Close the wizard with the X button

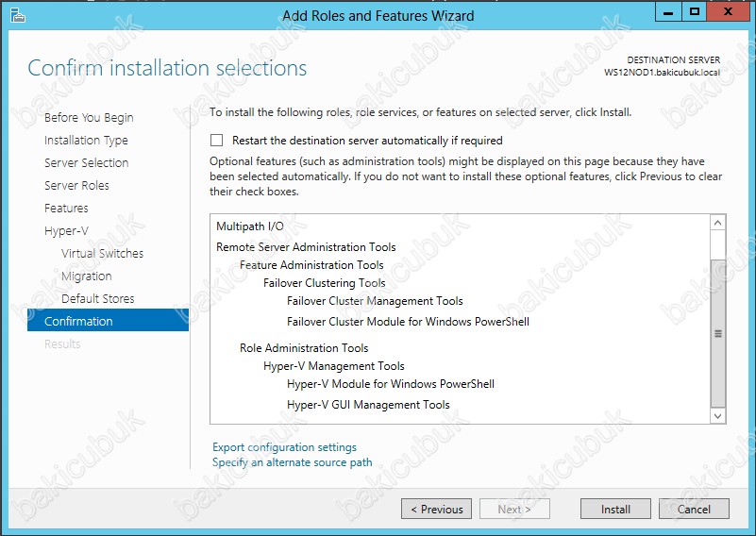coord(728,12)
